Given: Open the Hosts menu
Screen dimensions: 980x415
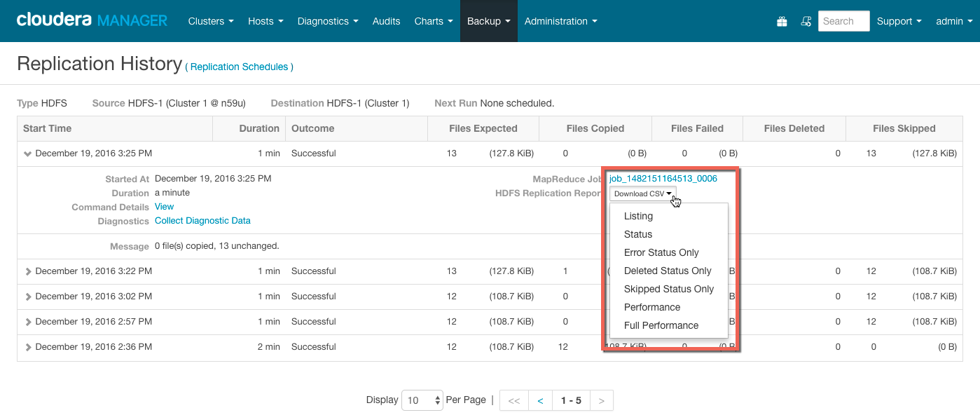Looking at the screenshot, I should click(x=265, y=21).
